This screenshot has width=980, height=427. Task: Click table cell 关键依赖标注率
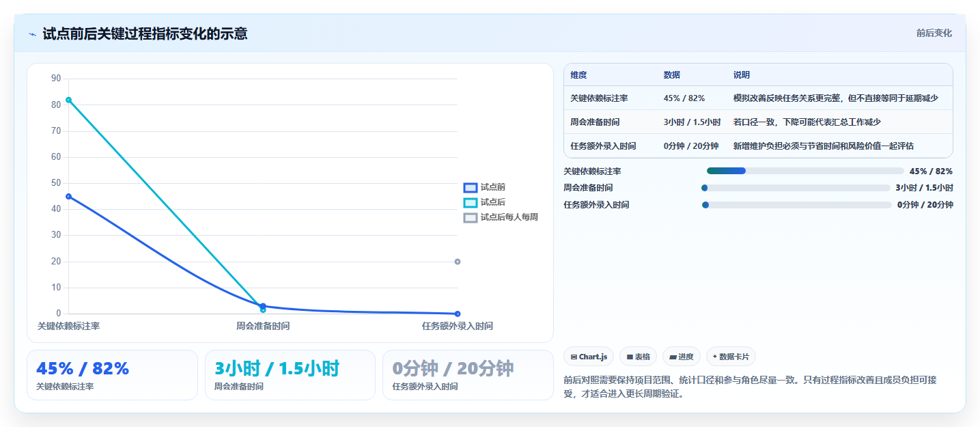[x=599, y=98]
